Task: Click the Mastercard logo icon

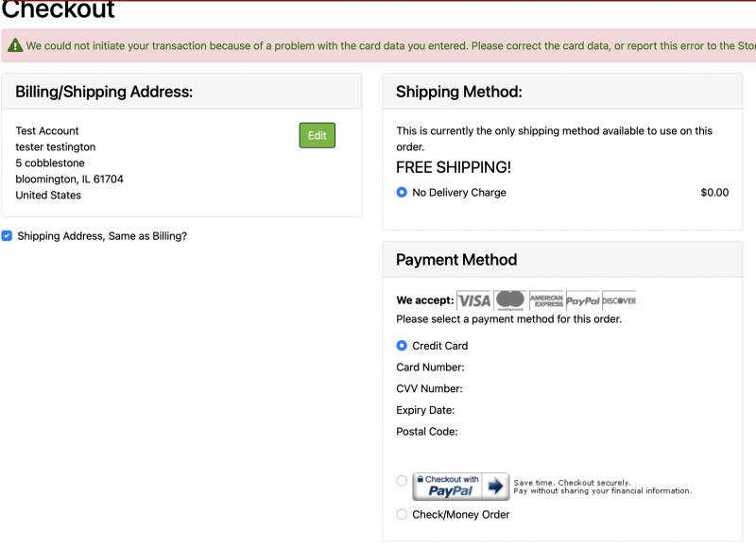Action: [510, 300]
